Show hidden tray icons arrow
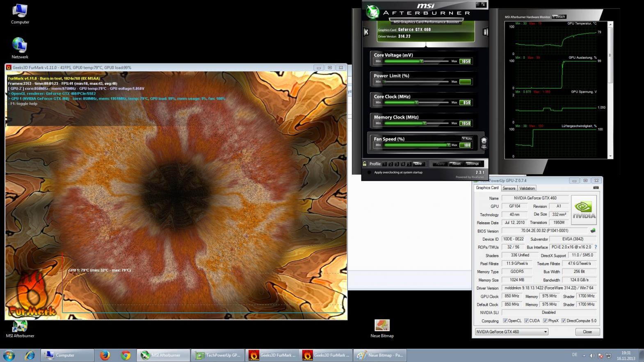Viewport: 644px width, 362px height. (584, 355)
